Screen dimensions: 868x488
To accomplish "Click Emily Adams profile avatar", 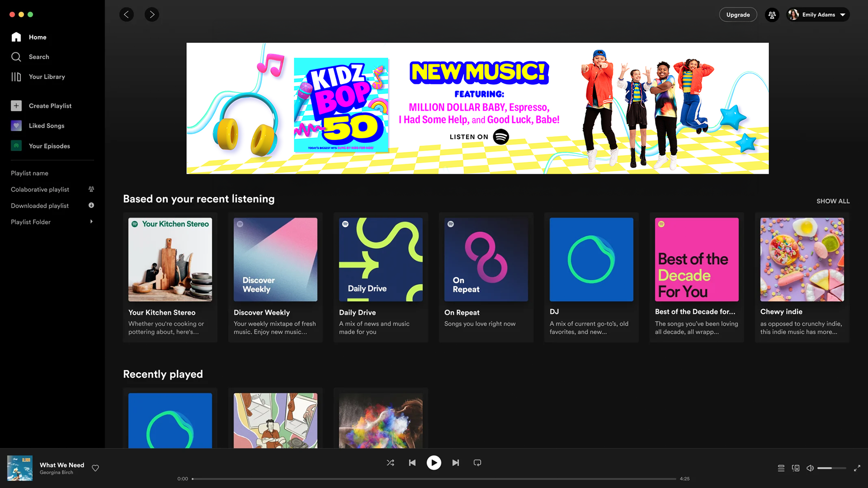I will [793, 15].
